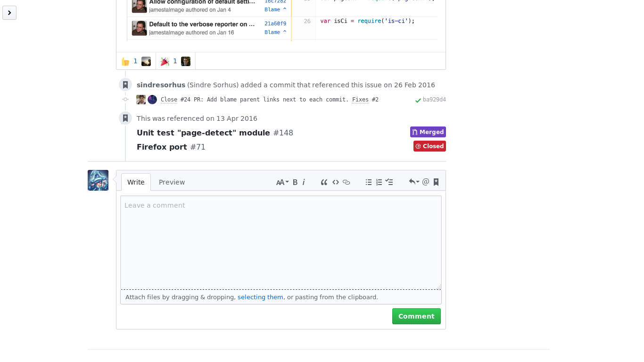Expand the collapsed sidebar with the arrow toggle

(x=9, y=12)
